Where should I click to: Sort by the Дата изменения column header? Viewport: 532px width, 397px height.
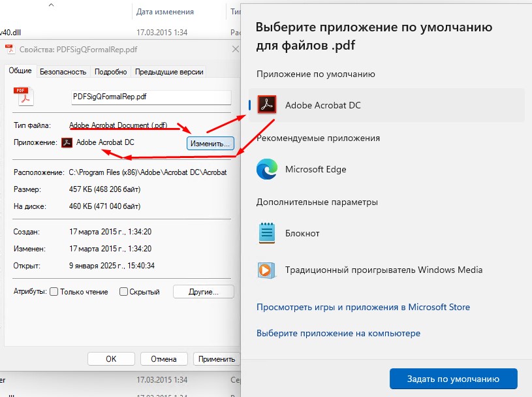coord(164,12)
